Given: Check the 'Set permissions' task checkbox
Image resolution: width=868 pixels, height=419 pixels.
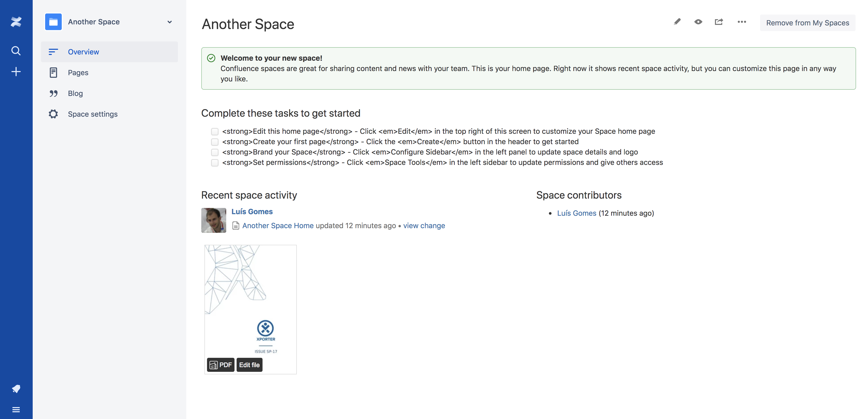Looking at the screenshot, I should click(x=215, y=163).
